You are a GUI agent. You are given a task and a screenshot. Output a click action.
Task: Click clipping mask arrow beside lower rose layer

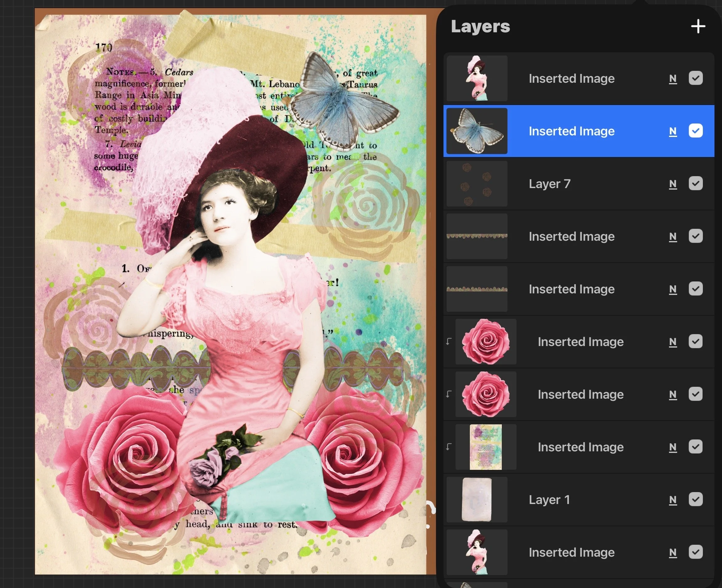tap(449, 394)
